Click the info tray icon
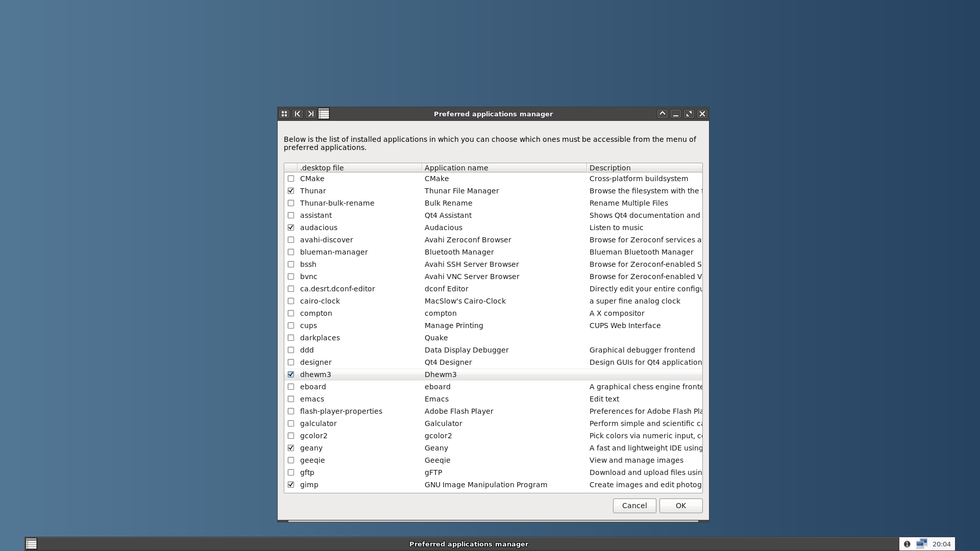 coord(907,544)
